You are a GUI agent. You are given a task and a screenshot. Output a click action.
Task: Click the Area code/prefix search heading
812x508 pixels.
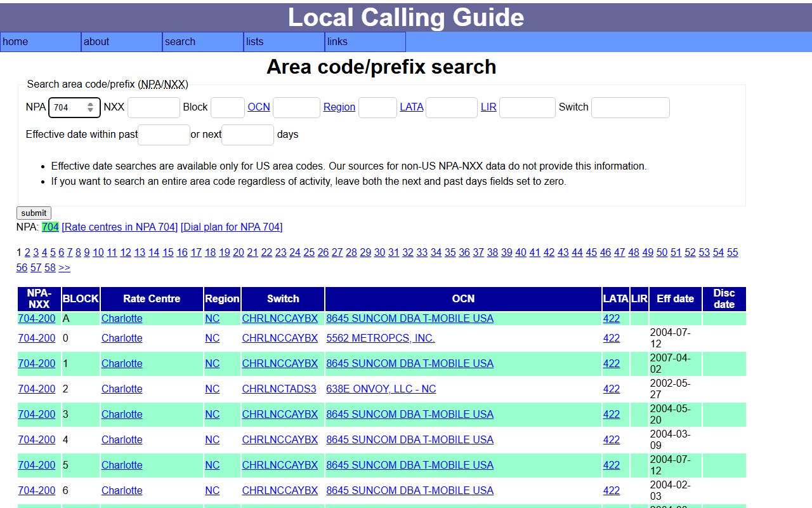[x=381, y=67]
